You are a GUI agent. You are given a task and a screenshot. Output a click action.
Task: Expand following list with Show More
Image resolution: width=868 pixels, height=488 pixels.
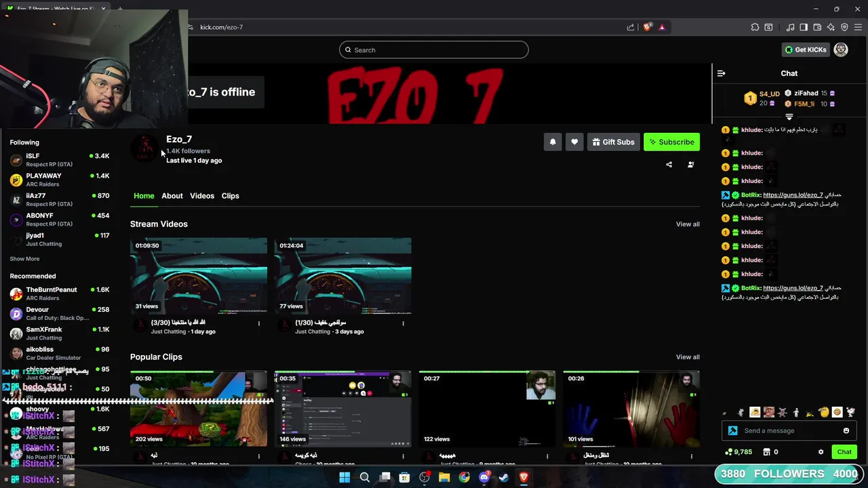24,259
